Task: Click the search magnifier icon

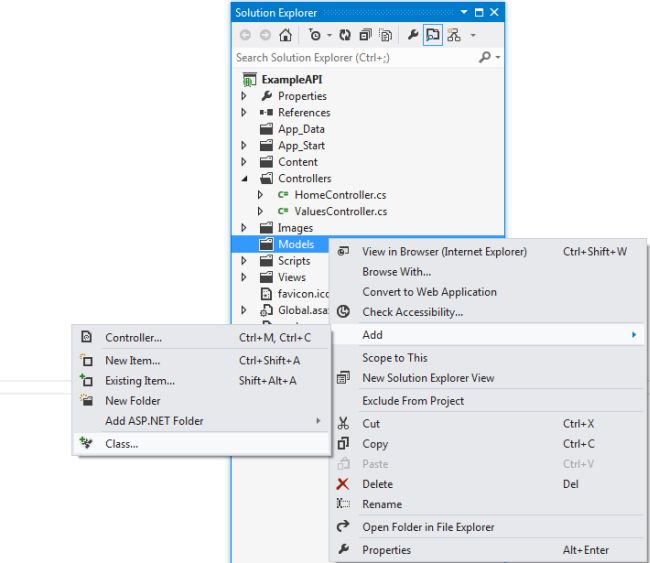Action: click(x=485, y=57)
